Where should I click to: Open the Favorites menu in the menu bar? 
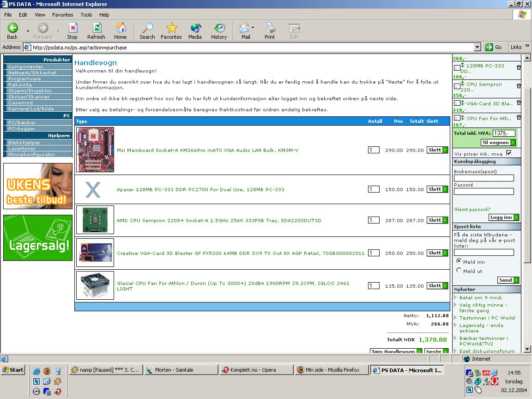click(62, 15)
